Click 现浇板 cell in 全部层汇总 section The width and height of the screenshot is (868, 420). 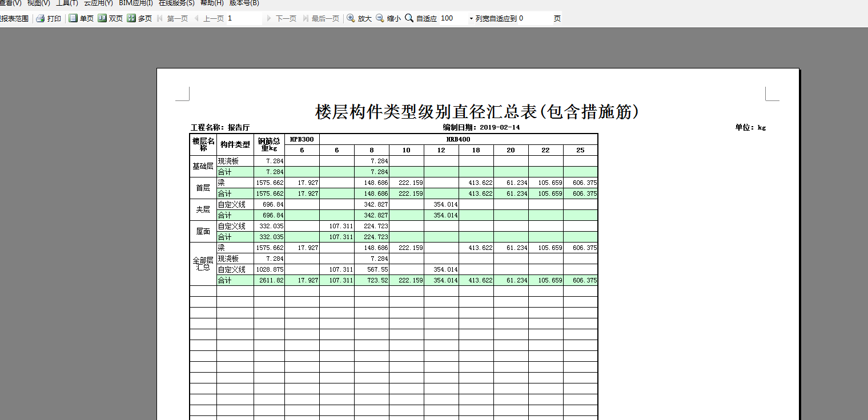coord(235,259)
